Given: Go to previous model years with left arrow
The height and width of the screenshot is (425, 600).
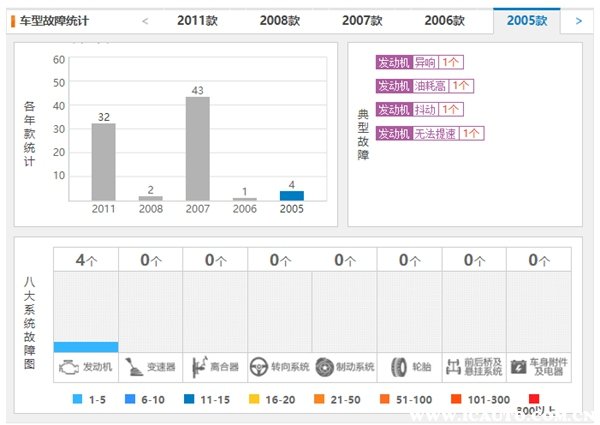Looking at the screenshot, I should 145,20.
